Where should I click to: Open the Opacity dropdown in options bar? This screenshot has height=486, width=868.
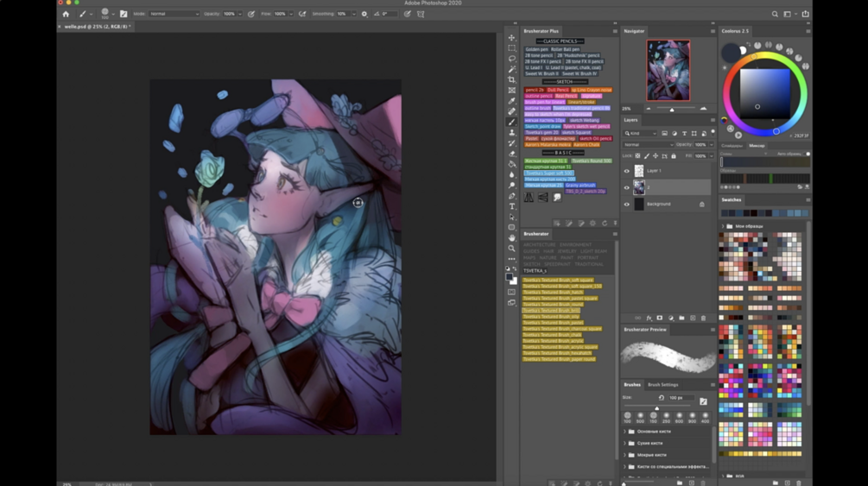pos(240,14)
